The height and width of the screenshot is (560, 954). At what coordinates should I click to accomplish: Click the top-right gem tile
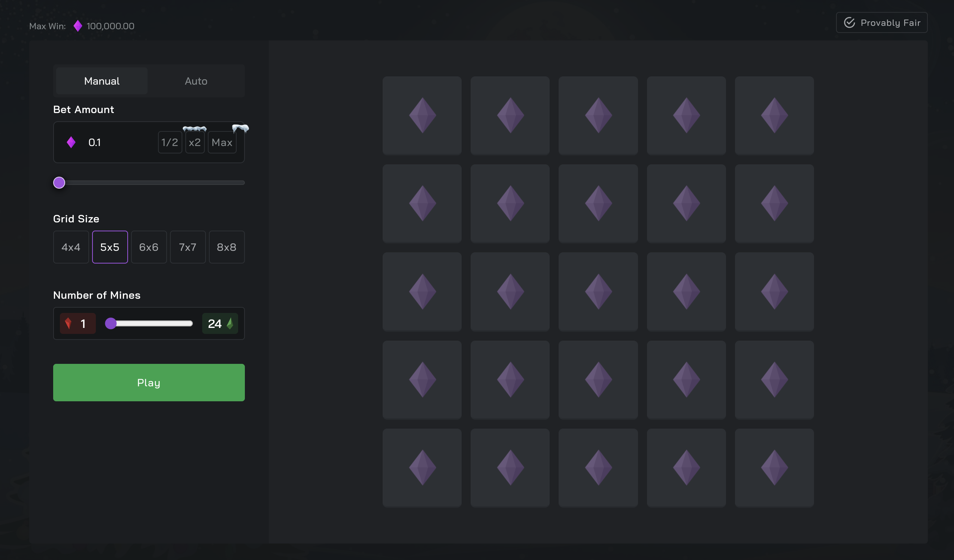tap(774, 115)
